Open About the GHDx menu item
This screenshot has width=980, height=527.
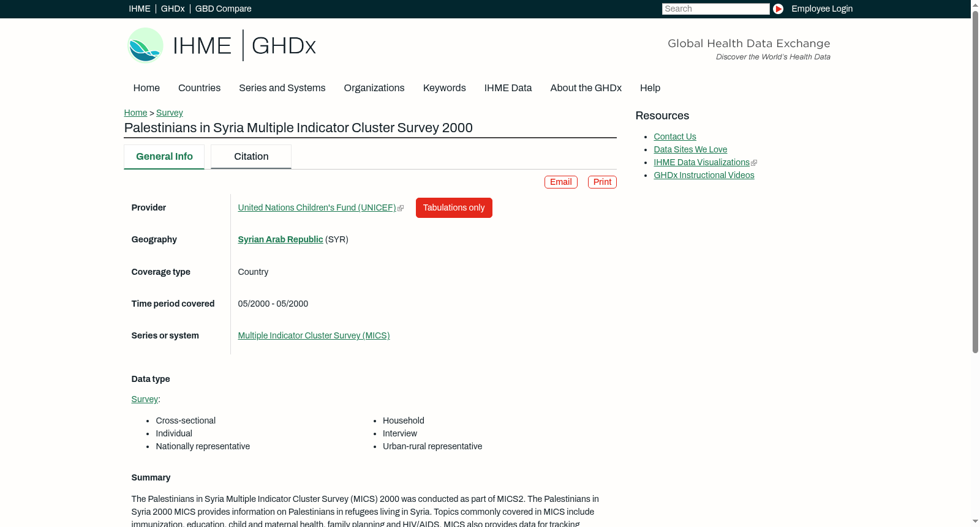pos(586,88)
